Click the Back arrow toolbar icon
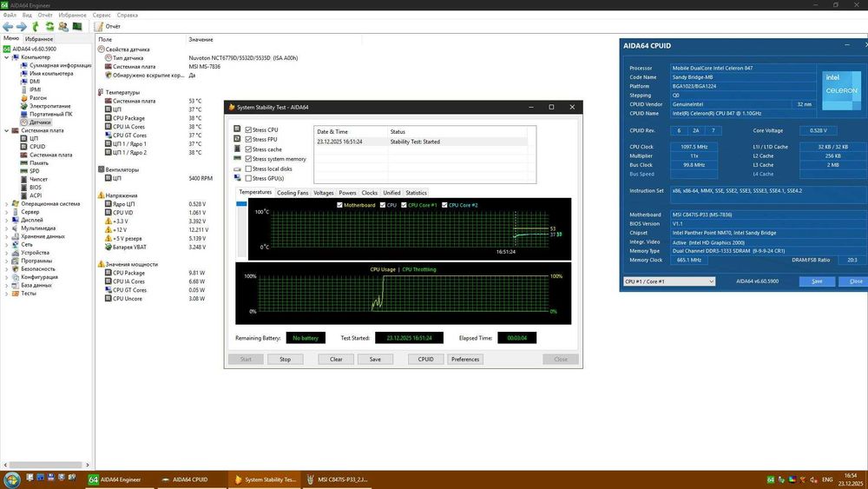 [8, 26]
